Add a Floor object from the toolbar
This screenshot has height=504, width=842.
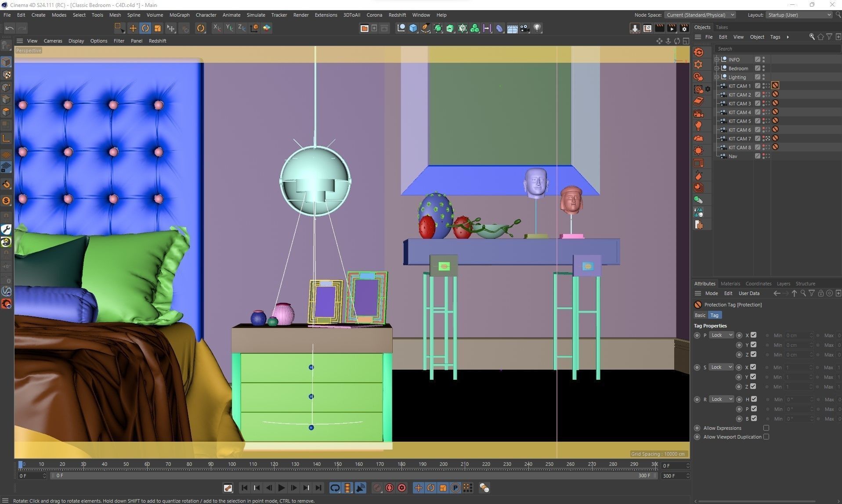tap(512, 28)
